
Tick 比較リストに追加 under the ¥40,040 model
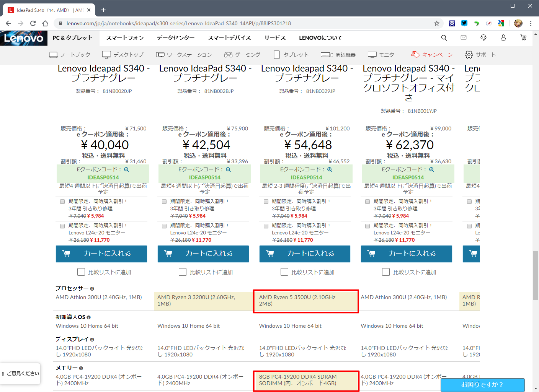point(81,272)
